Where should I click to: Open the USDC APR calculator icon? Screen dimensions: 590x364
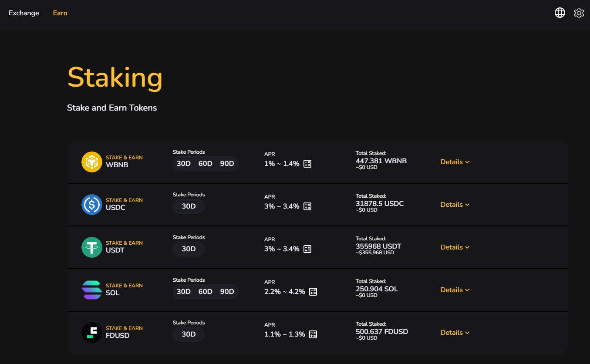tap(307, 206)
